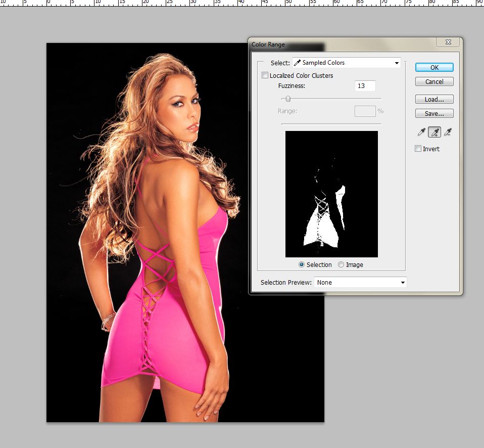Open the Select Sampled Colors dropdown
This screenshot has width=484, height=448.
(x=347, y=63)
